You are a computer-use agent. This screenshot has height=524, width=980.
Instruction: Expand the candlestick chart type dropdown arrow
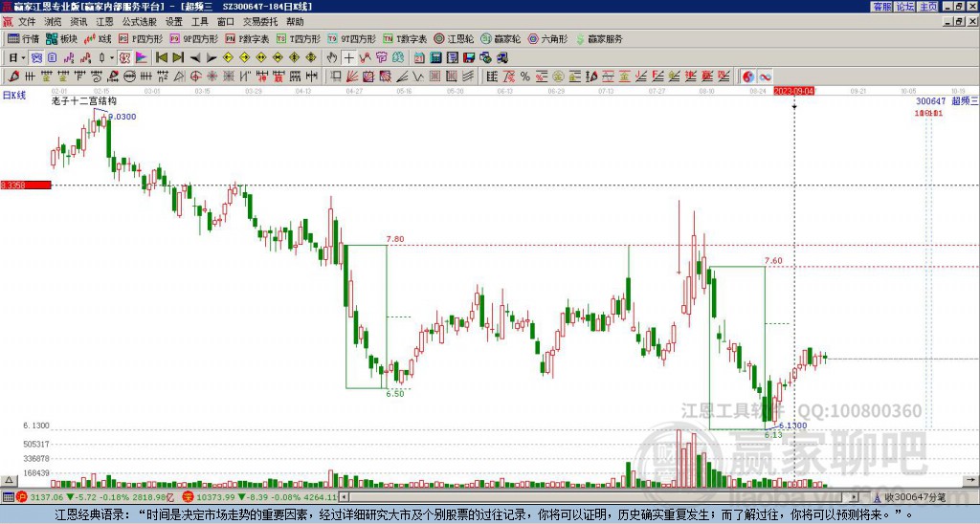[112, 57]
